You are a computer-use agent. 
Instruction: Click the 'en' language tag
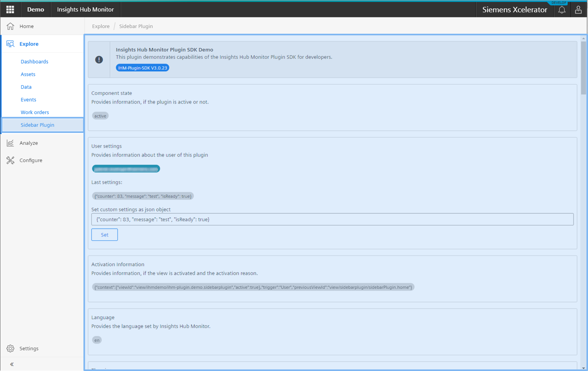(97, 340)
